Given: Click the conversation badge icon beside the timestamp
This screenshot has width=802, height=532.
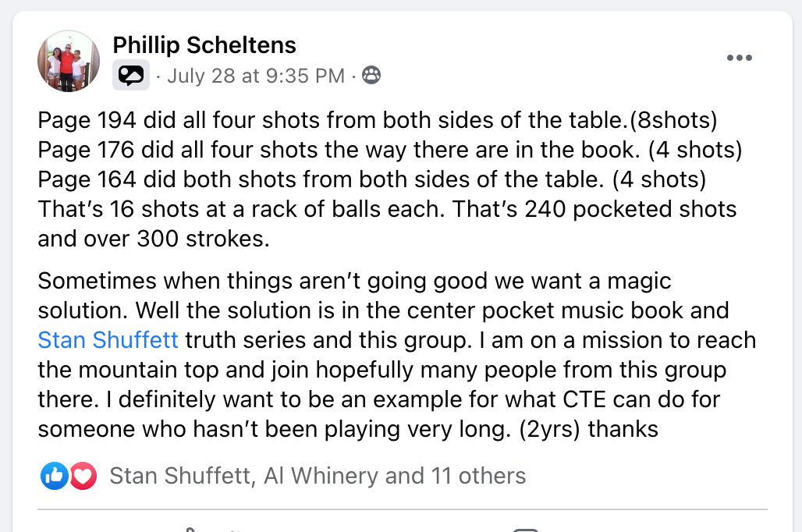Looking at the screenshot, I should click(x=131, y=76).
